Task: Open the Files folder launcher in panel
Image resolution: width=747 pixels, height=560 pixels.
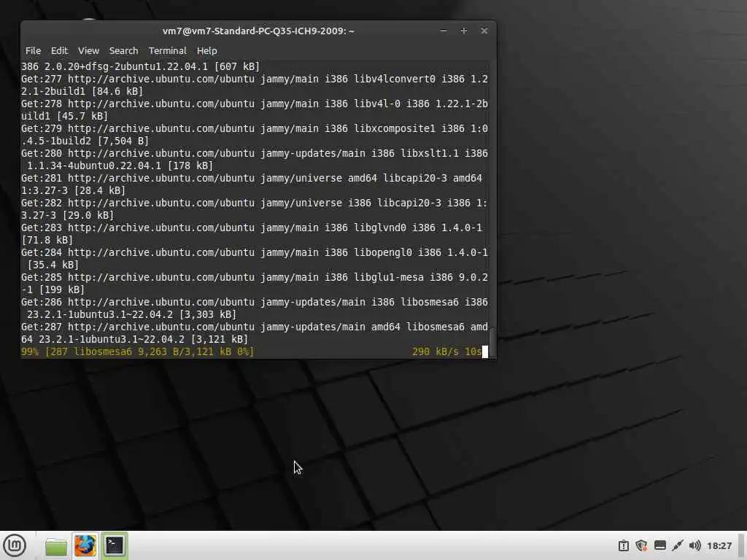Action: (55, 546)
